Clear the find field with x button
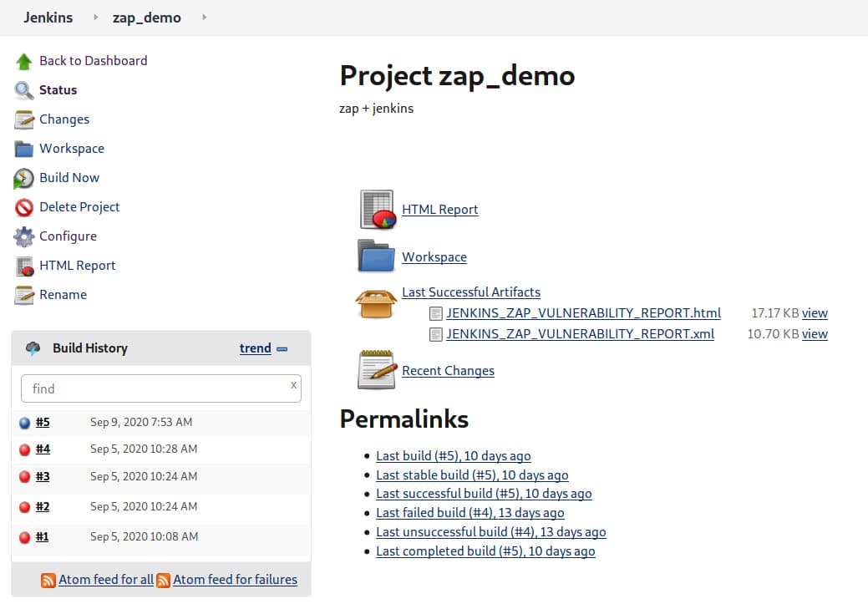Viewport: 868px width, 604px height. (x=293, y=385)
